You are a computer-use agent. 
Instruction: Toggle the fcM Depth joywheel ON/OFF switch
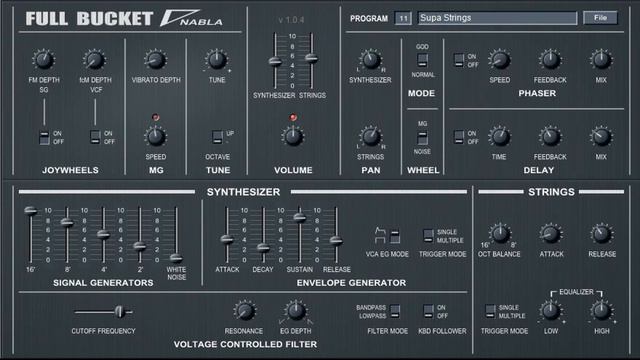(x=95, y=137)
